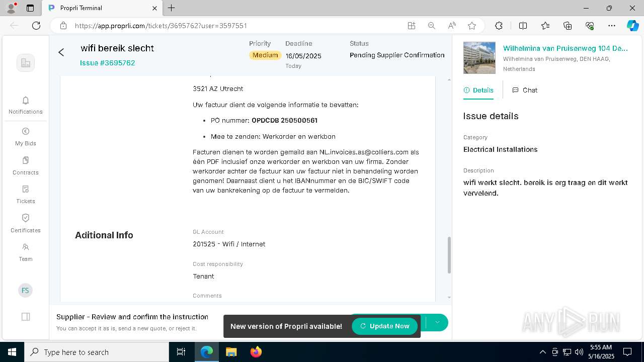Click the 3521 AZ Utrecht address line

218,88
